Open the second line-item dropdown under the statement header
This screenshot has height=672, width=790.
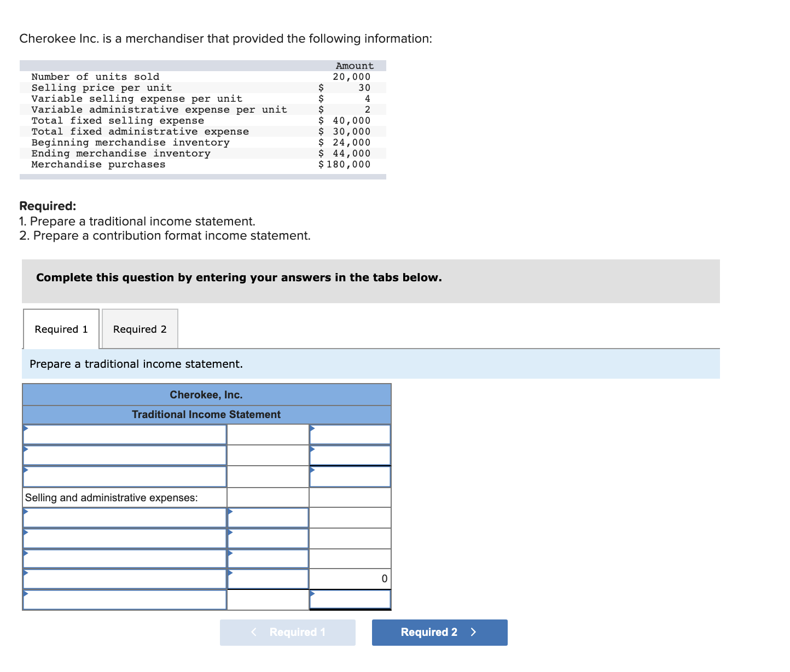pos(125,455)
